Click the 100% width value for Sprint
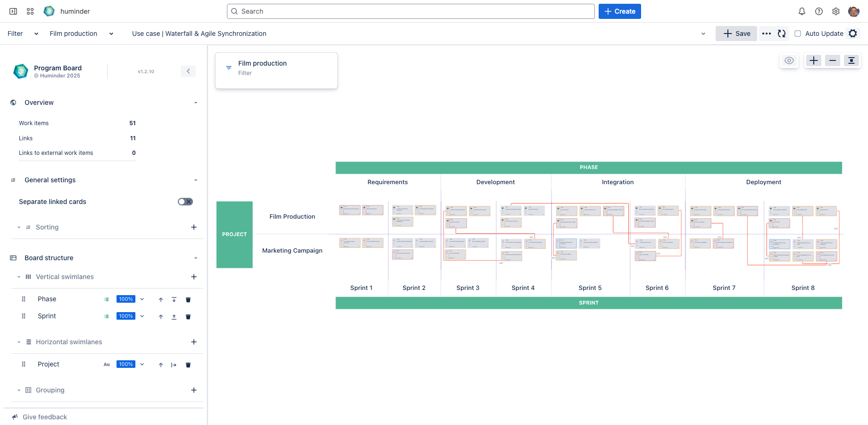Image resolution: width=868 pixels, height=425 pixels. [x=125, y=316]
